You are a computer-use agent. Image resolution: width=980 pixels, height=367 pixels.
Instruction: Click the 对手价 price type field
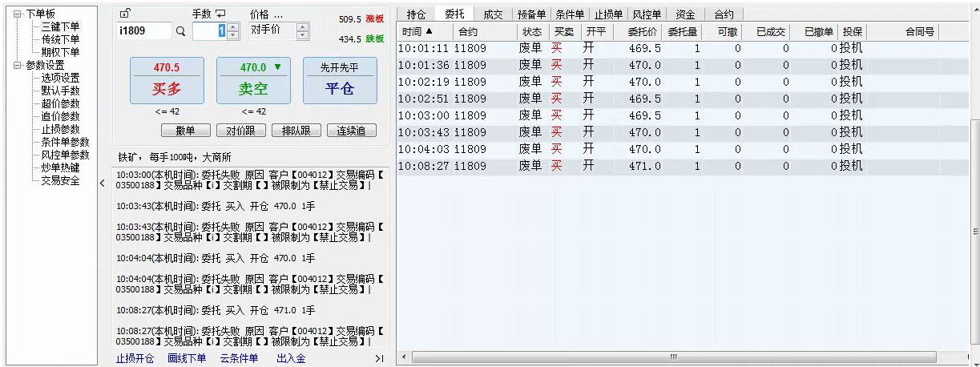[271, 31]
